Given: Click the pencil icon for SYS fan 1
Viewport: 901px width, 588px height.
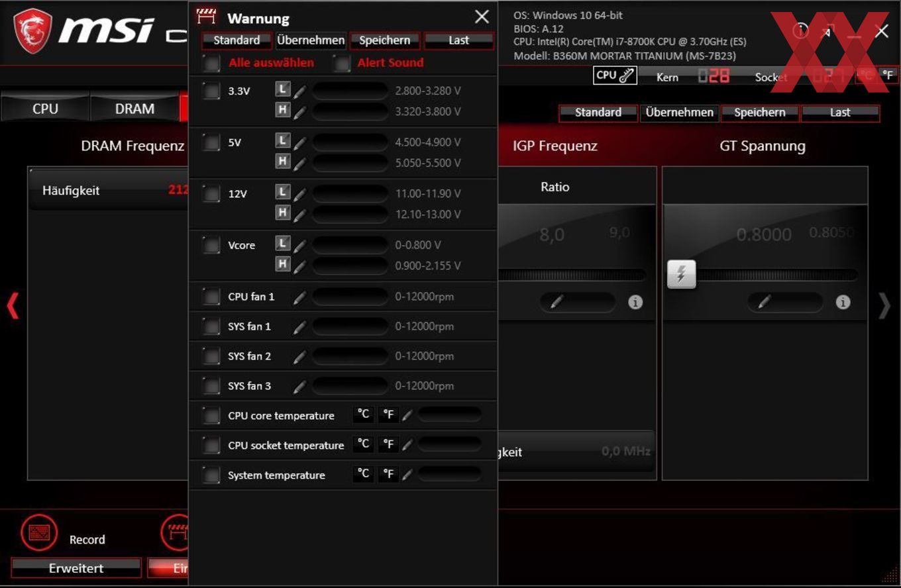Looking at the screenshot, I should tap(300, 328).
